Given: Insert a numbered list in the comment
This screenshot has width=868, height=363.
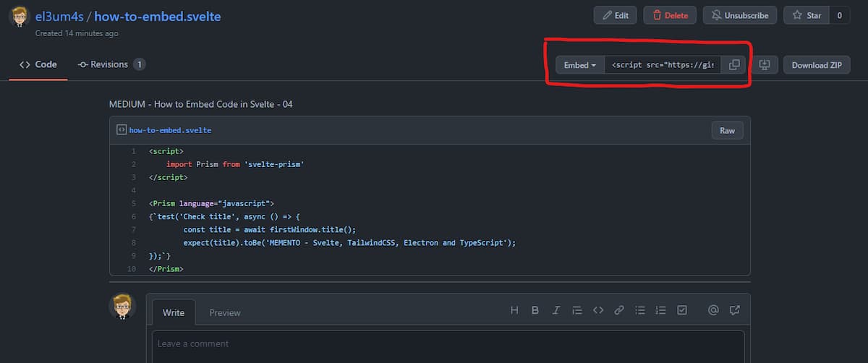Looking at the screenshot, I should tap(660, 310).
